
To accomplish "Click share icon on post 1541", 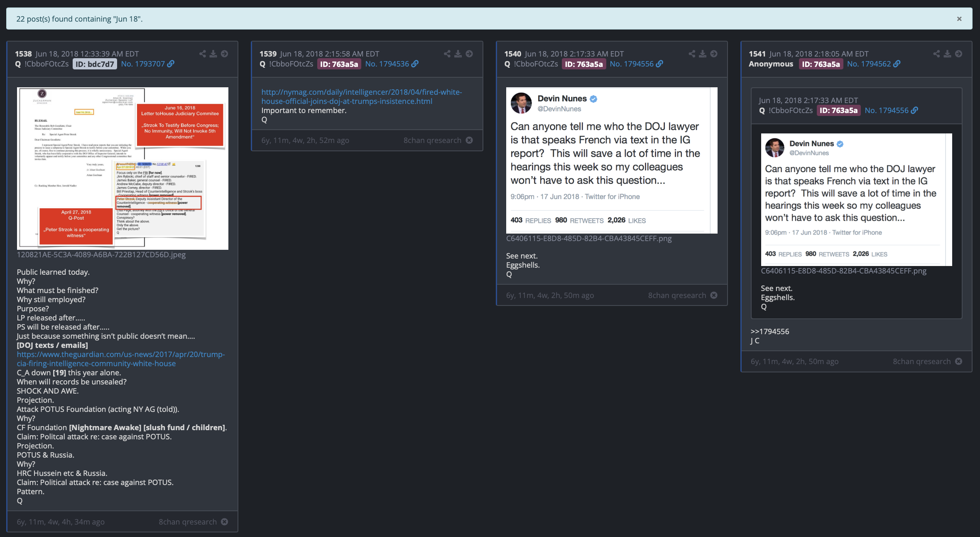I will 936,54.
